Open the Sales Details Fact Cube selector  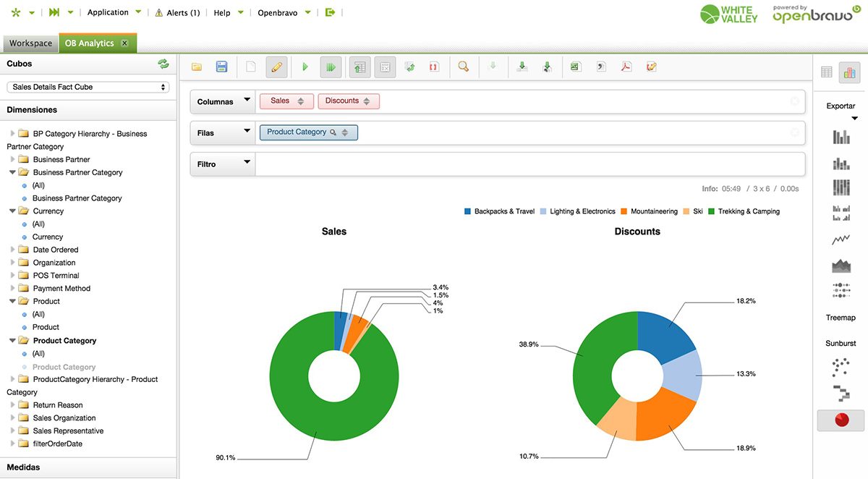click(87, 86)
